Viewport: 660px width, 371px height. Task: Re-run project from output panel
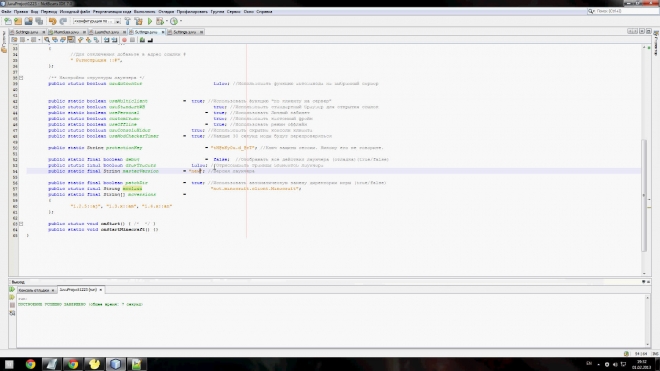pos(12,290)
